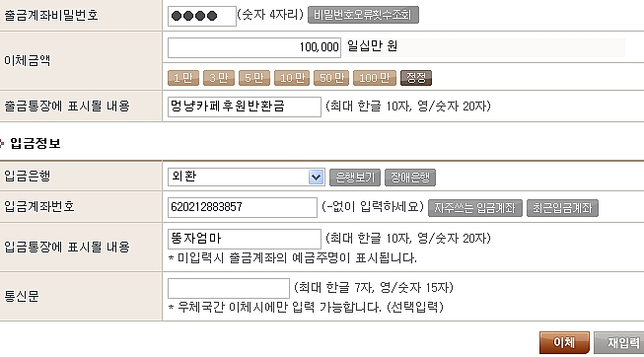Add 5만 to transfer amount

click(x=254, y=78)
